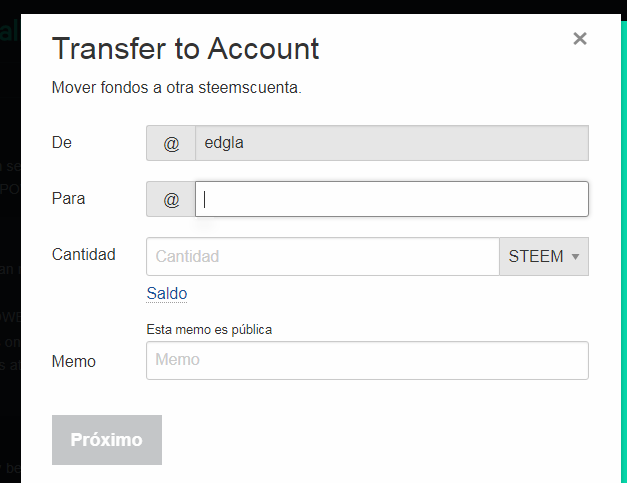Click the Cantidad amount input box

coord(322,257)
